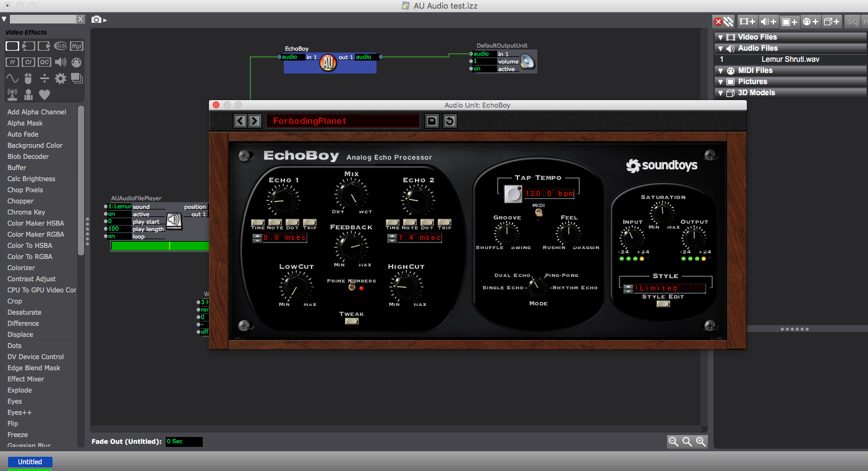Select the GLSL shader category icon

pos(61,46)
